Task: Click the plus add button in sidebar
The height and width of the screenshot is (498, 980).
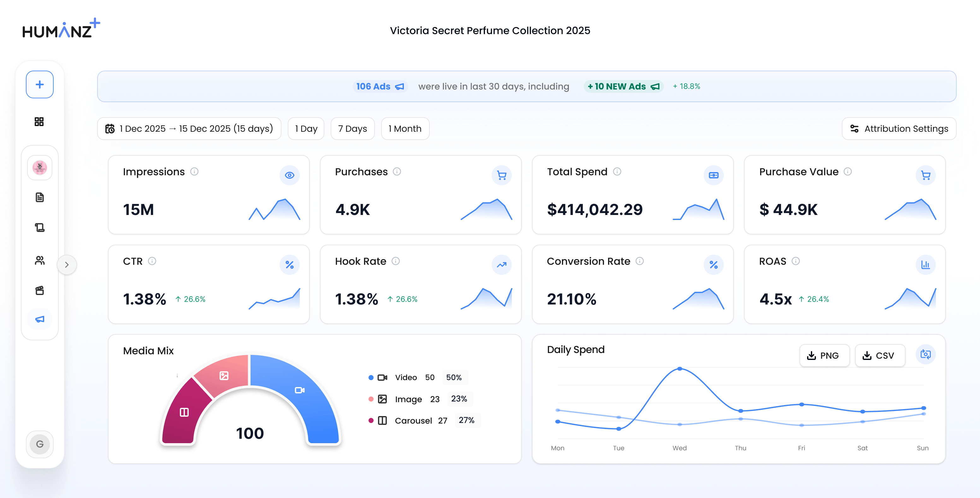Action: pyautogui.click(x=39, y=84)
